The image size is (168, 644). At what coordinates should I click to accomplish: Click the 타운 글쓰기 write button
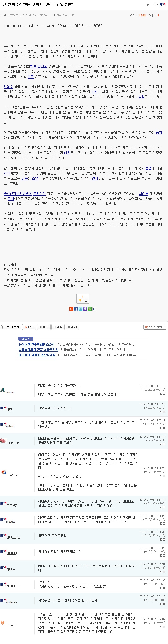[10, 327]
